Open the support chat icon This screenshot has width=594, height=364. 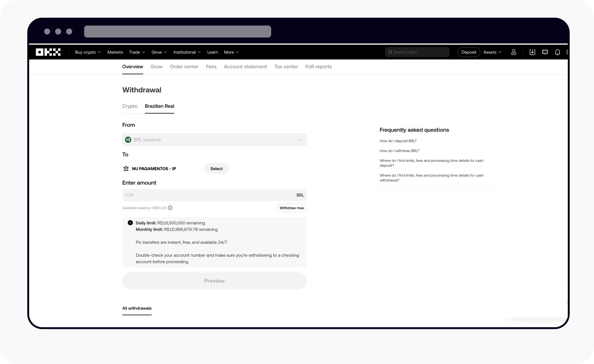pos(545,52)
